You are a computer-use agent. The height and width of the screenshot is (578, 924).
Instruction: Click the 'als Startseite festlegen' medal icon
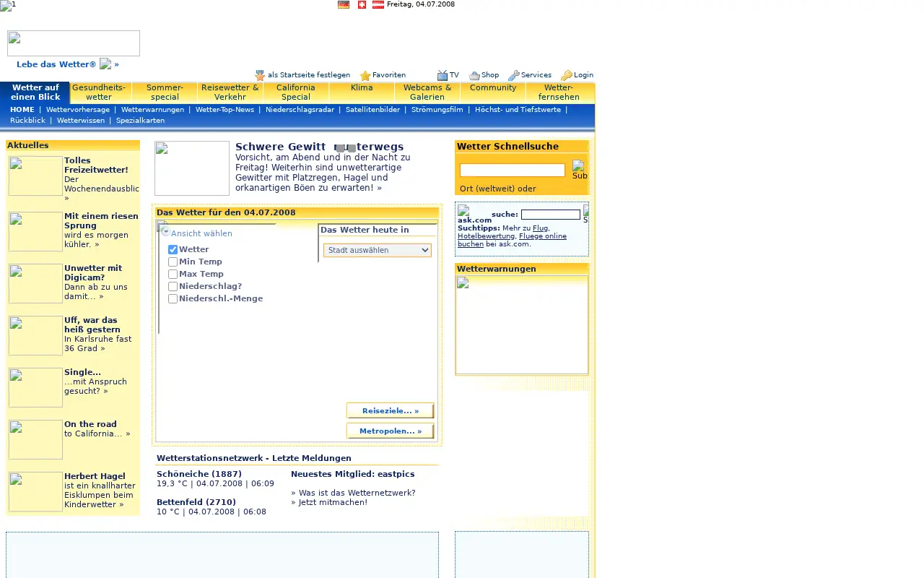click(x=260, y=75)
